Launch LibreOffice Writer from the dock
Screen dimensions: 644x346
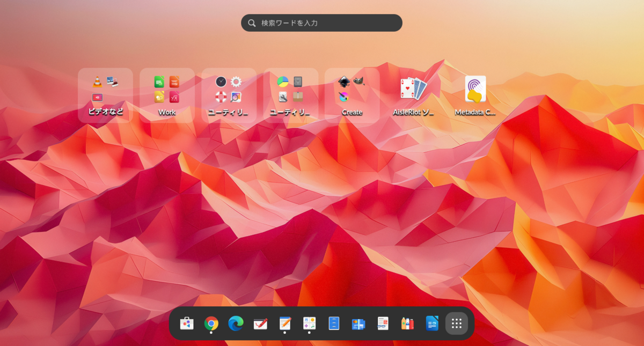tap(432, 323)
